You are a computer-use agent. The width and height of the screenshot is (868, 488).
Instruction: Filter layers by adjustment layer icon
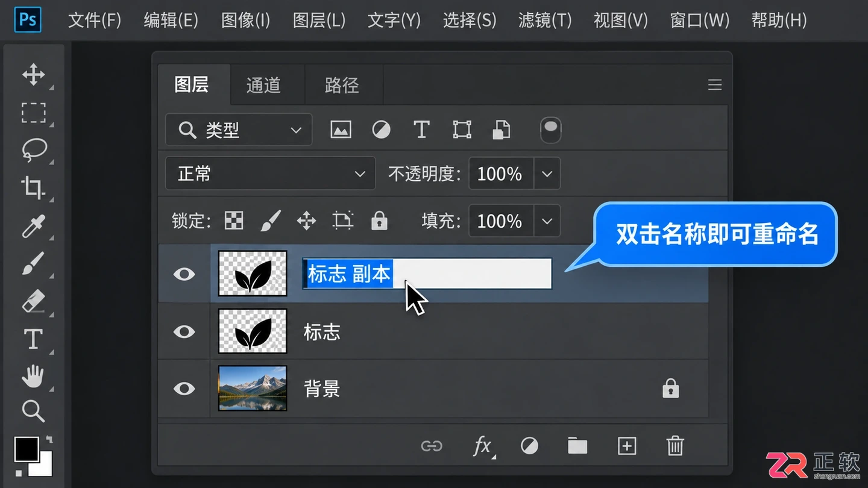click(381, 130)
